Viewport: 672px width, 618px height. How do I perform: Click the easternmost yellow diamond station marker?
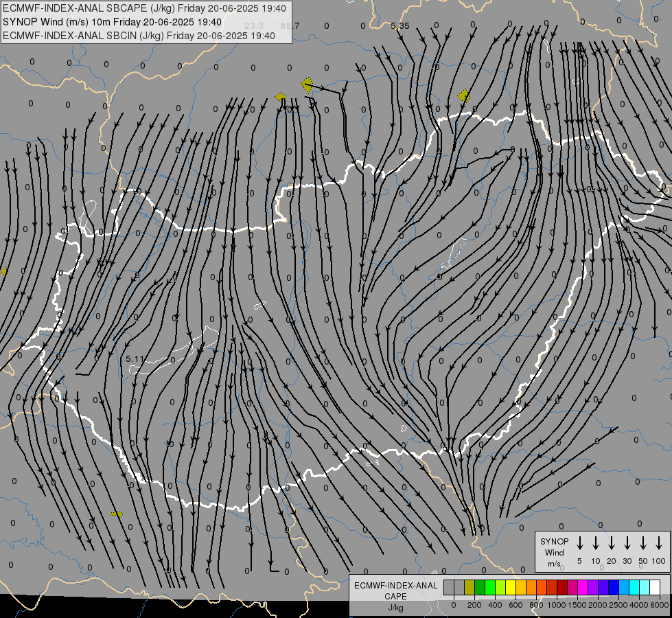pos(463,96)
